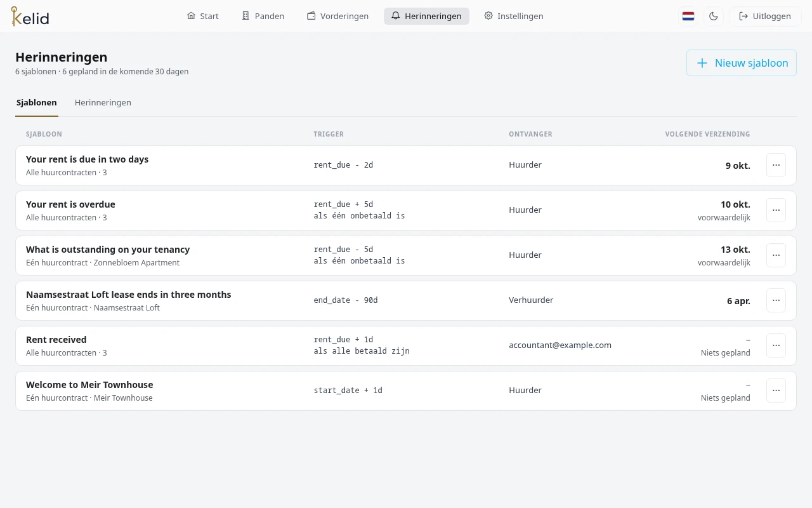Screen dimensions: 812x508
Task: Click the 'start_date + 1d' trigger
Action: click(x=348, y=391)
